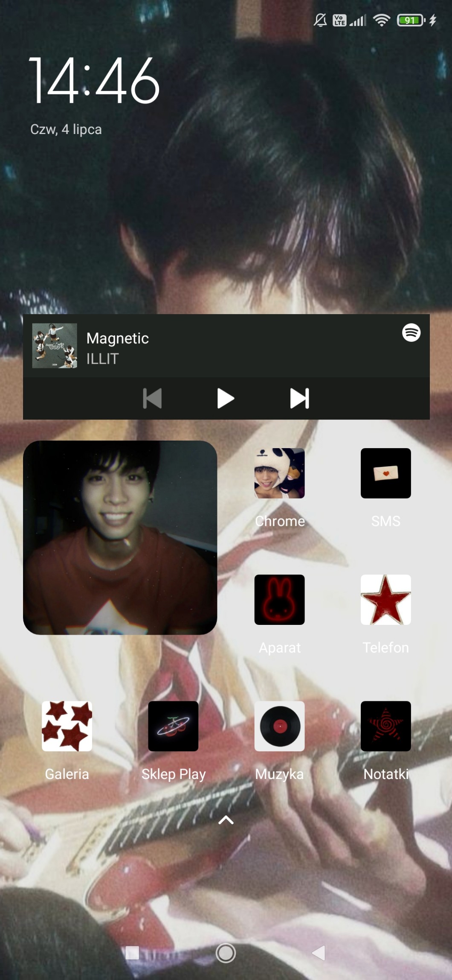Open the SMS envelope app

tap(385, 473)
